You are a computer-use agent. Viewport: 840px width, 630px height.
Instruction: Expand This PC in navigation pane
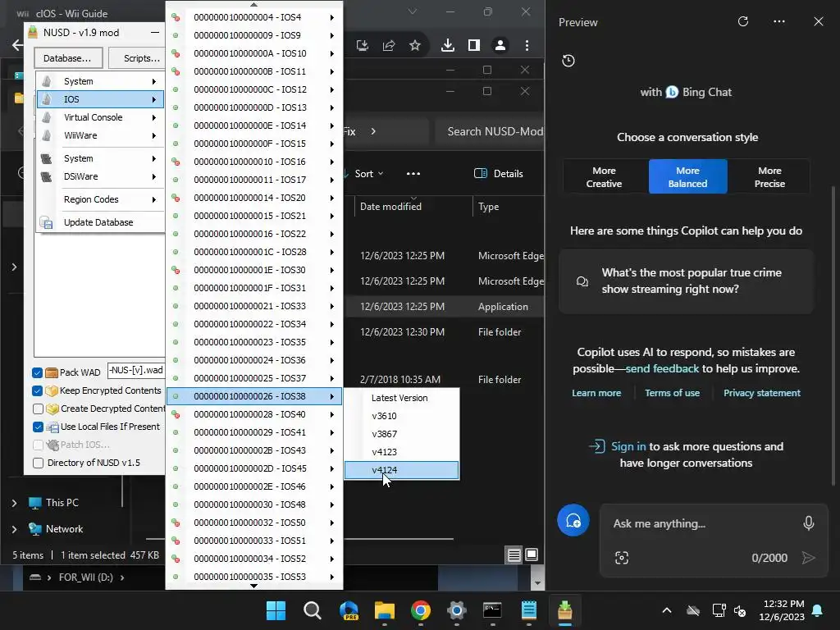point(14,503)
